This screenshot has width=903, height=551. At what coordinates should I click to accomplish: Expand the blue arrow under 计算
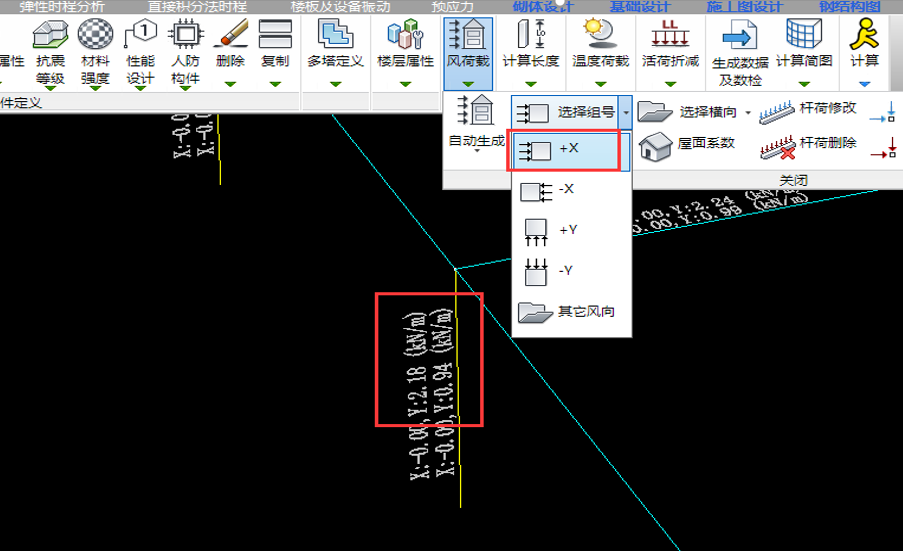point(864,84)
